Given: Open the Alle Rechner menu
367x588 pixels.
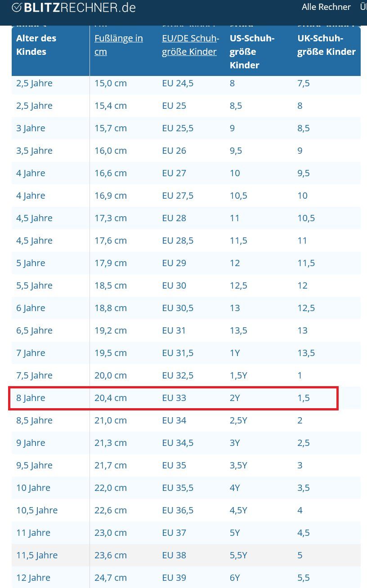Looking at the screenshot, I should pyautogui.click(x=326, y=7).
